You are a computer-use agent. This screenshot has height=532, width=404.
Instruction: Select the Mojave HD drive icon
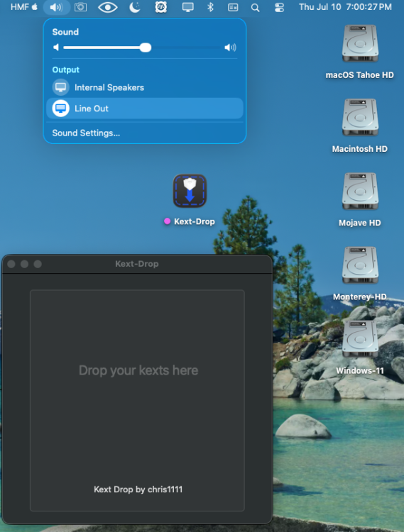[360, 192]
